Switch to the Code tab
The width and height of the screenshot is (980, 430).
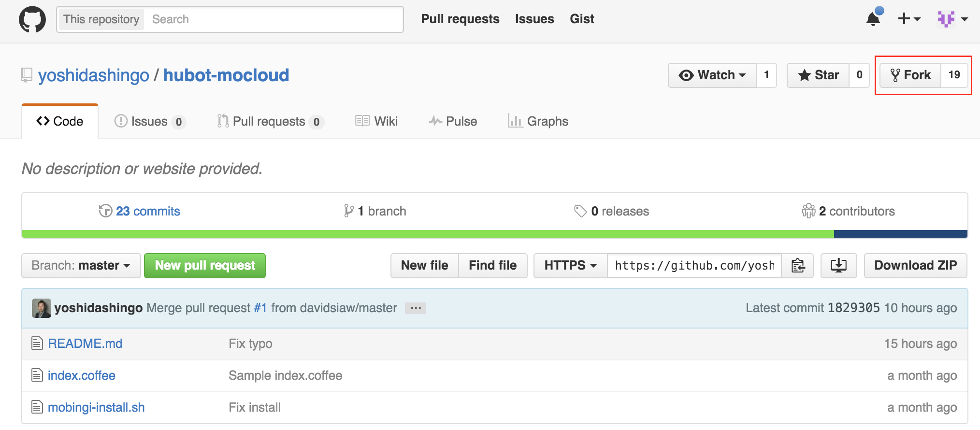click(x=60, y=121)
